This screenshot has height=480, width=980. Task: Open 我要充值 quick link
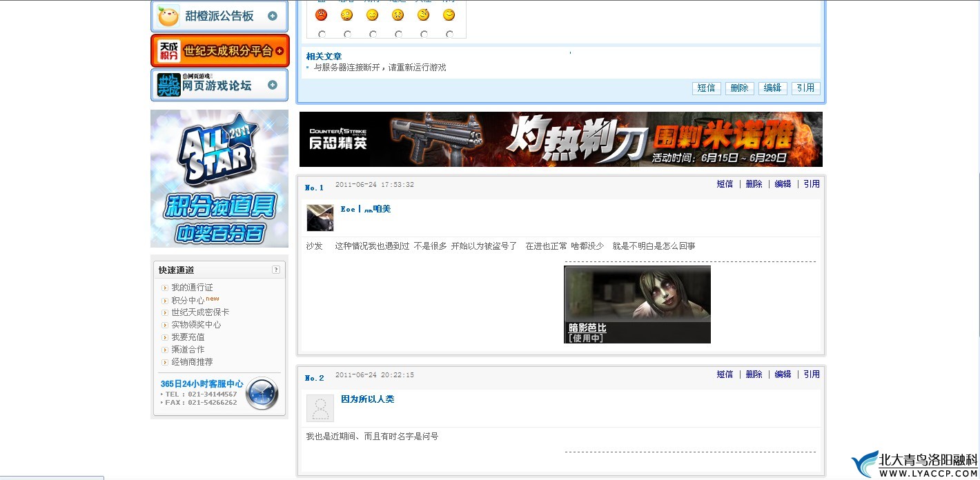point(188,337)
